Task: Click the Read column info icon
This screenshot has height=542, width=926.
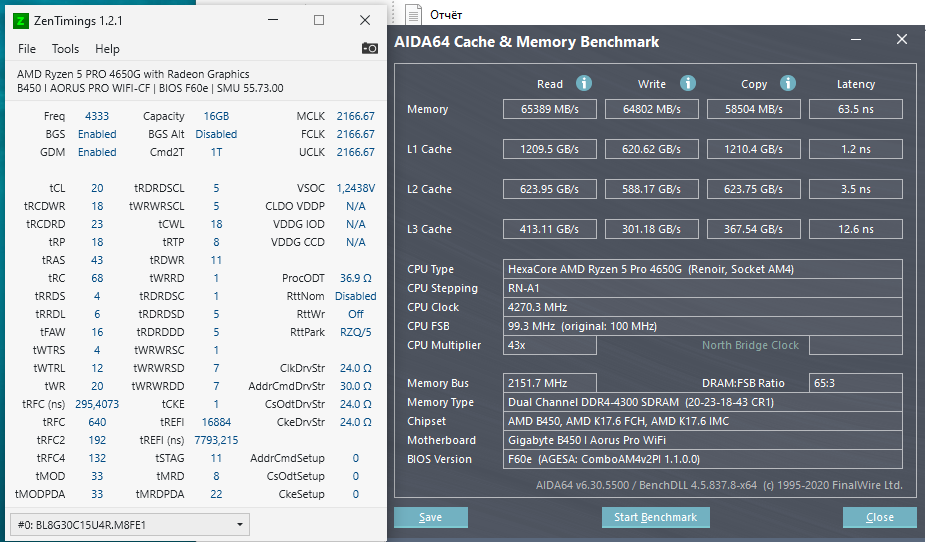Action: [583, 83]
